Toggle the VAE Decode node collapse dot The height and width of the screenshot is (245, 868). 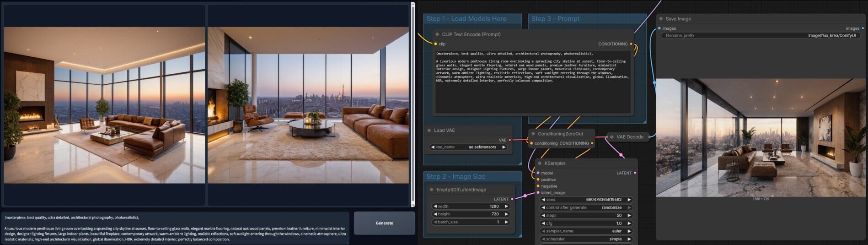click(x=612, y=137)
